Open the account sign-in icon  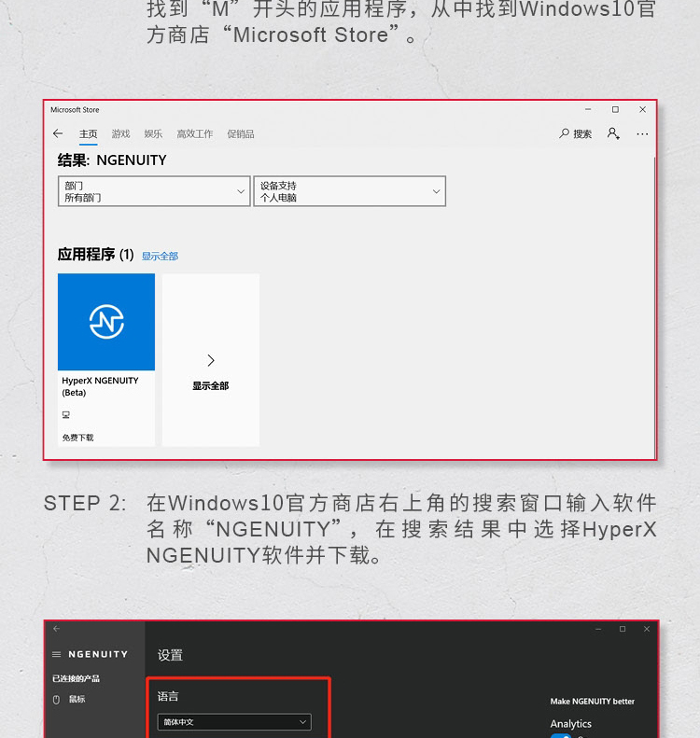coord(613,133)
